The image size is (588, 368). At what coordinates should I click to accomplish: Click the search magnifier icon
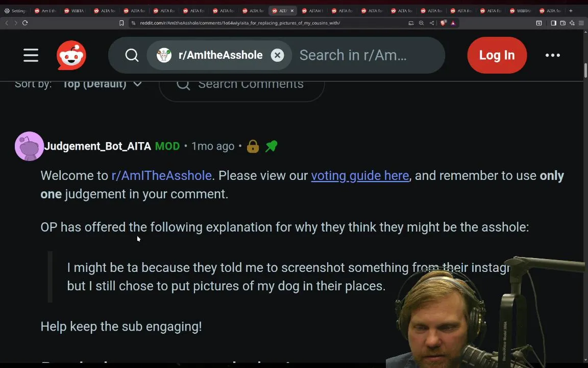click(132, 55)
